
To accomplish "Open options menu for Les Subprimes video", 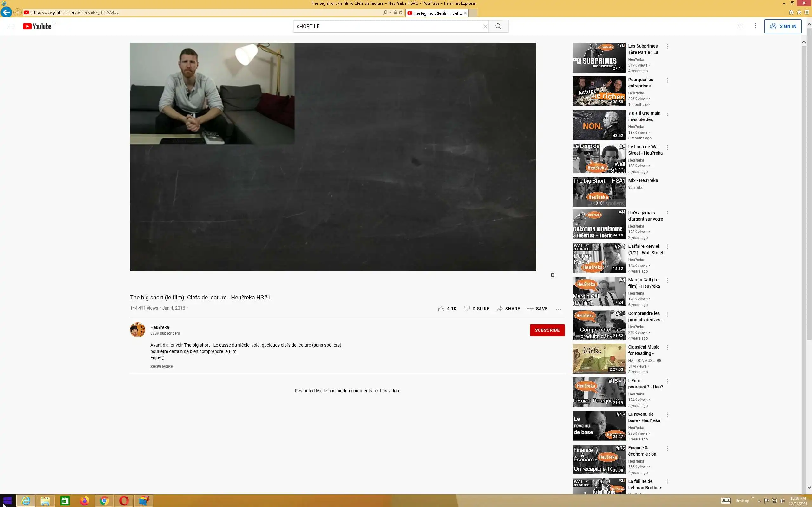I will point(667,47).
